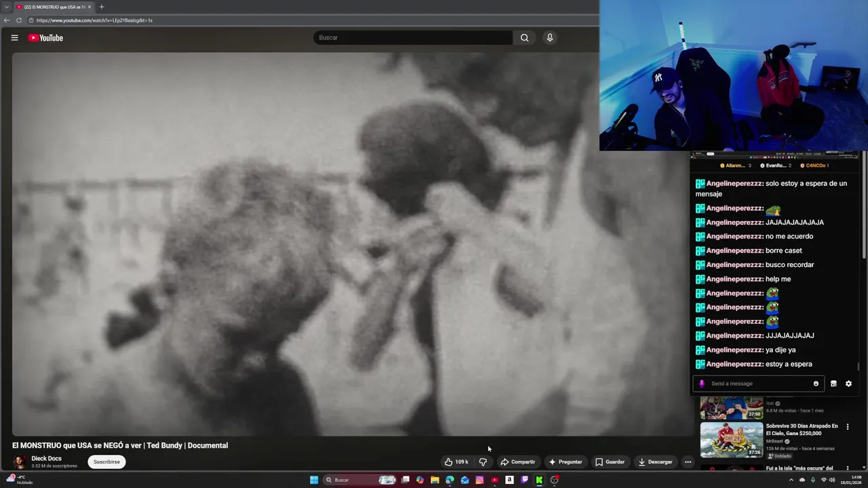Image resolution: width=868 pixels, height=488 pixels.
Task: Reload the page with the refresh icon
Action: pyautogui.click(x=19, y=20)
